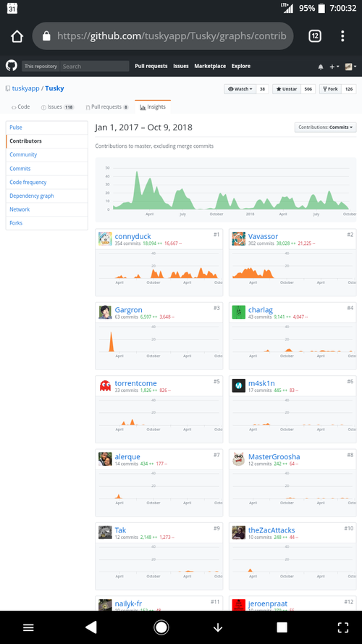This screenshot has width=362, height=644.
Task: Click Gargron's avatar image
Action: click(x=105, y=312)
